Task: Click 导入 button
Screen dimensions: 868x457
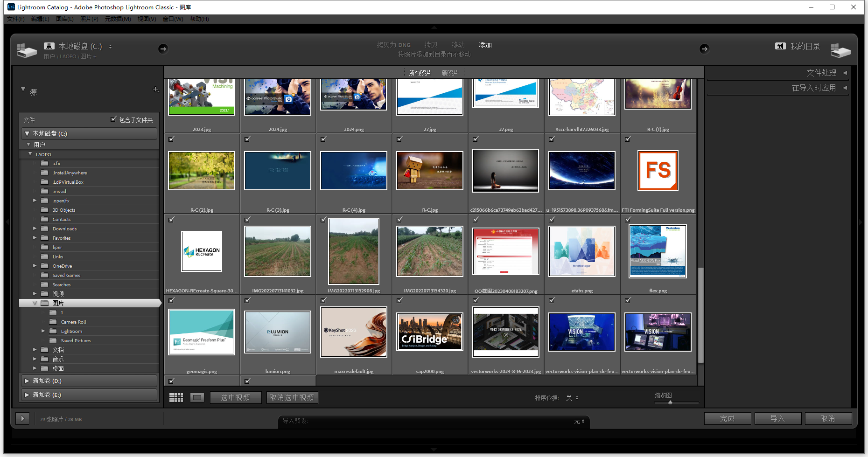Action: [777, 418]
